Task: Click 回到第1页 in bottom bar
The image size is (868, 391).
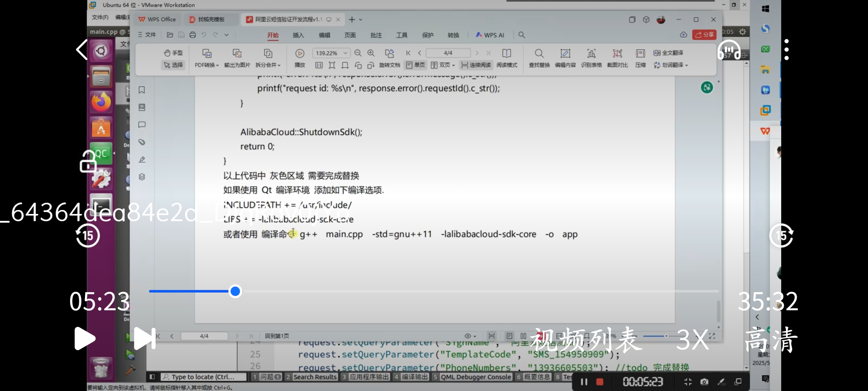Action: (x=277, y=336)
